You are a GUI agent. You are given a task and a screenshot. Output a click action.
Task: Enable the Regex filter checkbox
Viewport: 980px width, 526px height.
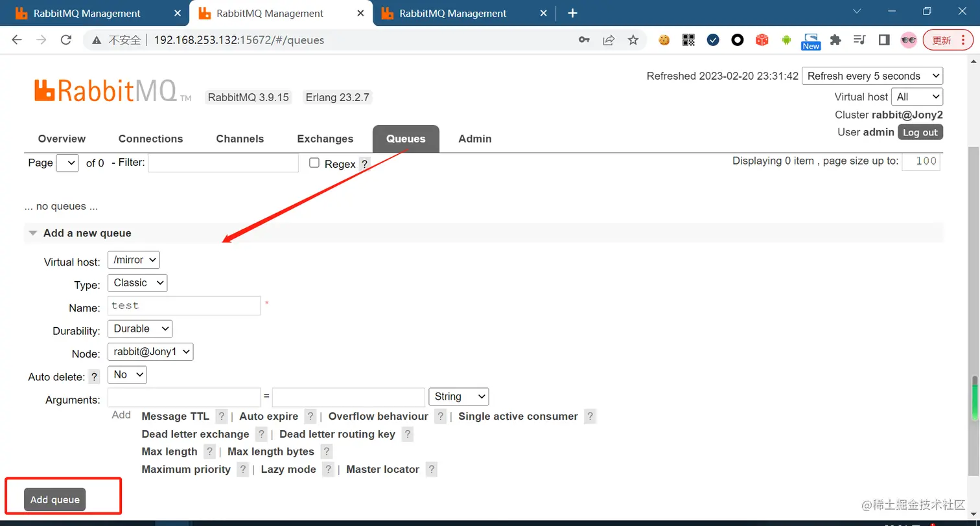click(314, 163)
